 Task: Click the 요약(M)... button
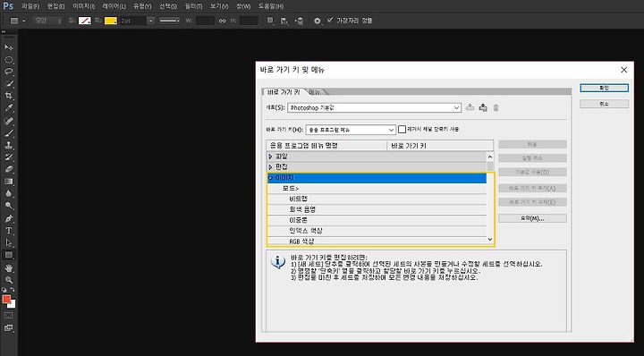click(532, 218)
